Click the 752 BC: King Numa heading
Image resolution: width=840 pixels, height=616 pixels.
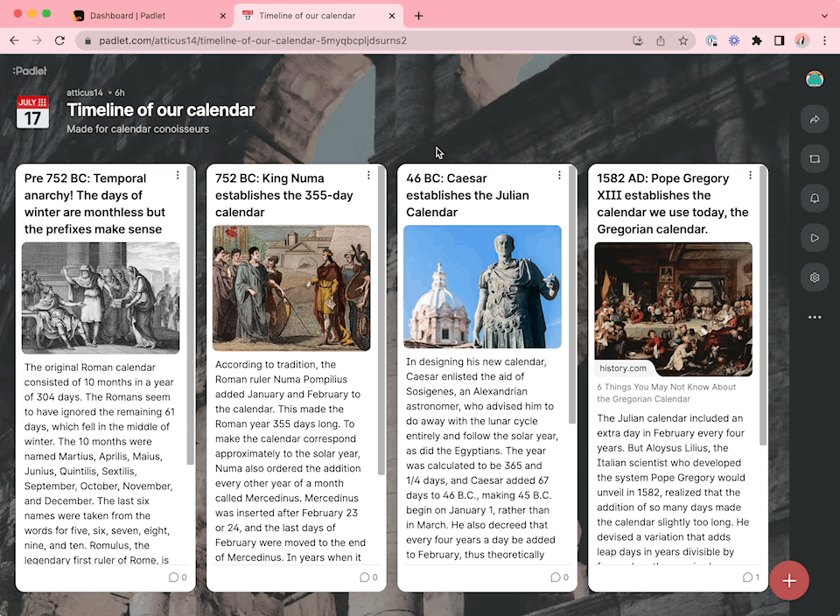[283, 195]
